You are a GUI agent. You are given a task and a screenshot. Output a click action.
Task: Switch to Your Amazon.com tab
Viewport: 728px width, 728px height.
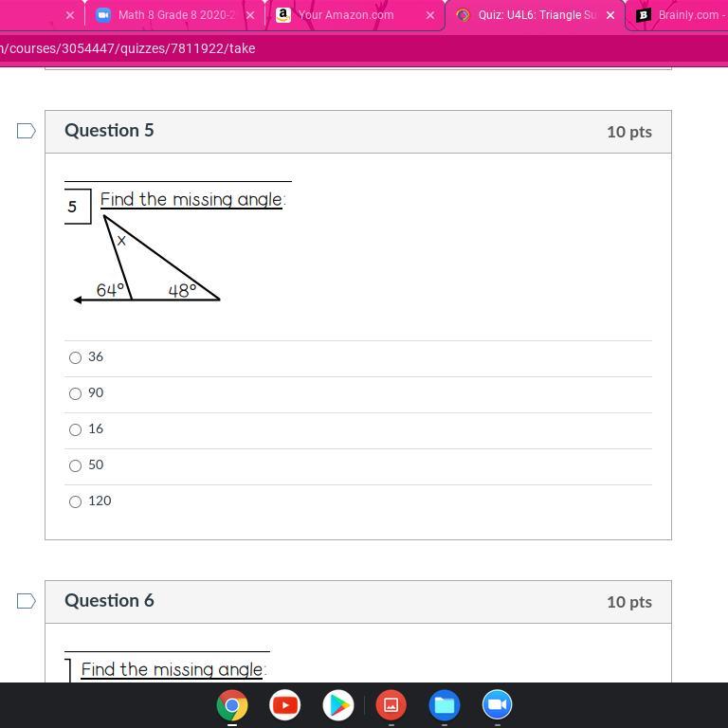346,15
